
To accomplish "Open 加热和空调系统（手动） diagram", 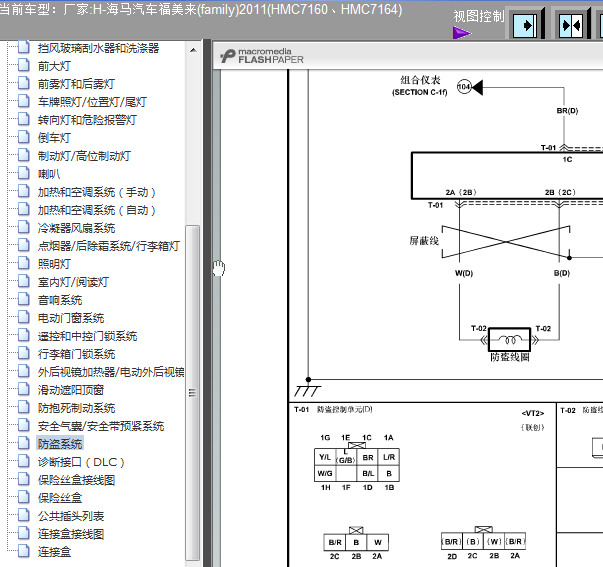I will 97,192.
